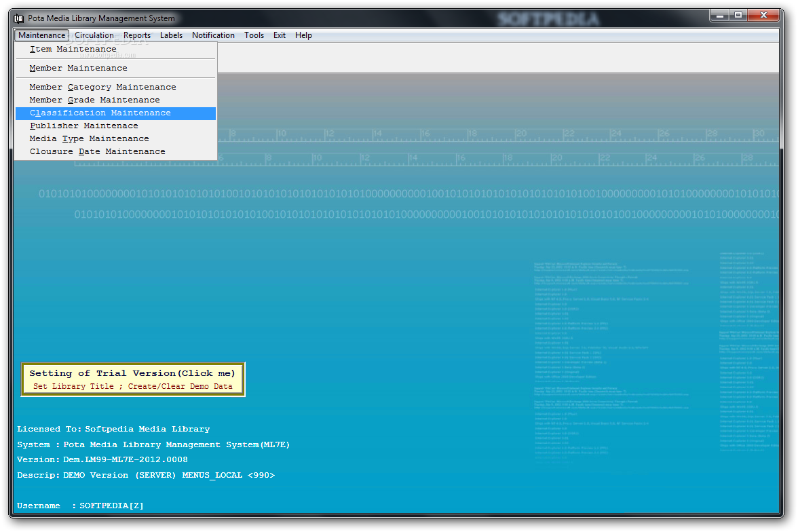Open the Maintenance menu
The image size is (798, 532).
click(x=42, y=35)
